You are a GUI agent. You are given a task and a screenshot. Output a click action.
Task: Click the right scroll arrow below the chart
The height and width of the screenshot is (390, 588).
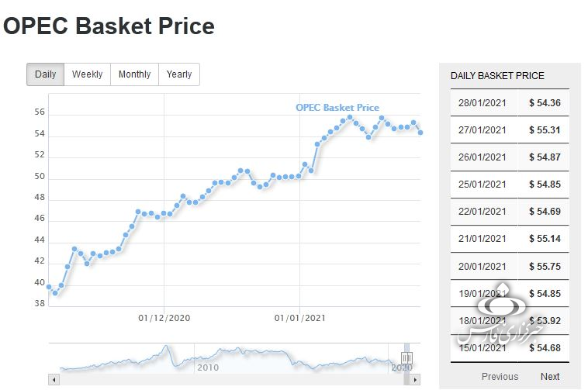pyautogui.click(x=415, y=379)
